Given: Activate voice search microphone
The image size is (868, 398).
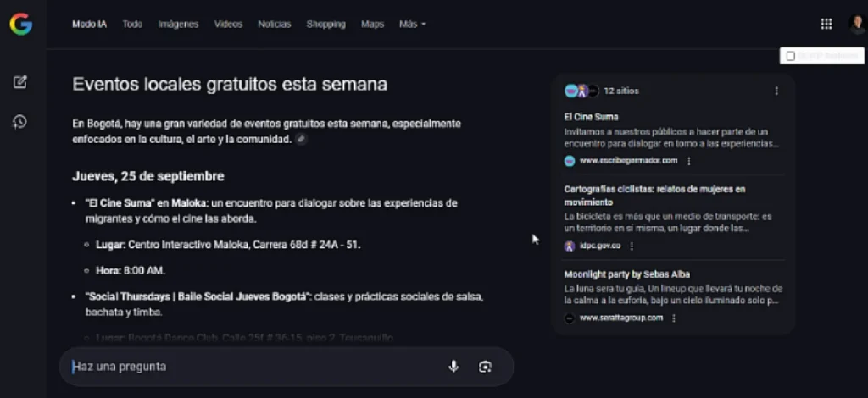Looking at the screenshot, I should (453, 367).
